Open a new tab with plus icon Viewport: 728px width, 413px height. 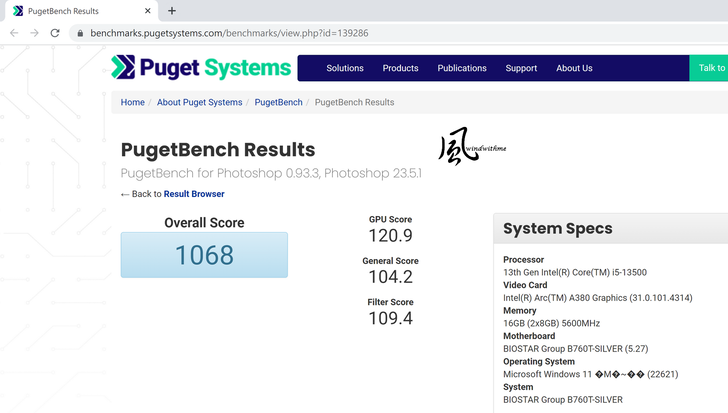(172, 11)
